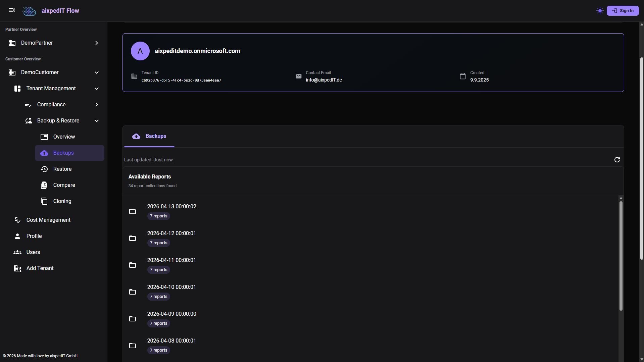
Task: Click the folder icon for 2026-04-09
Action: tap(133, 319)
